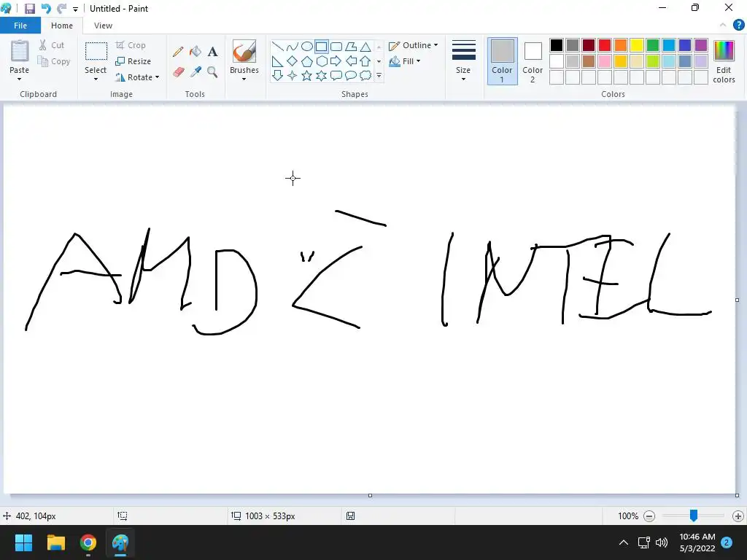Choose the Rectangle shape
This screenshot has width=747, height=560.
[322, 47]
